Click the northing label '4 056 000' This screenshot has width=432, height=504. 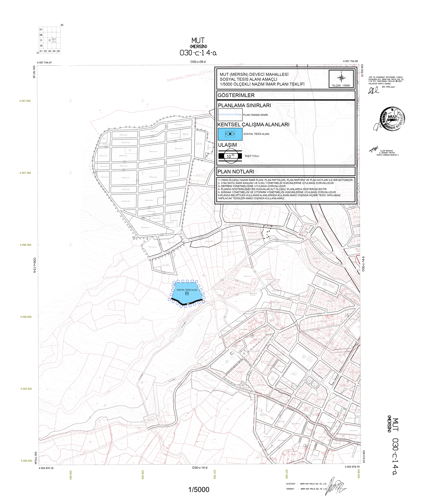click(x=26, y=317)
